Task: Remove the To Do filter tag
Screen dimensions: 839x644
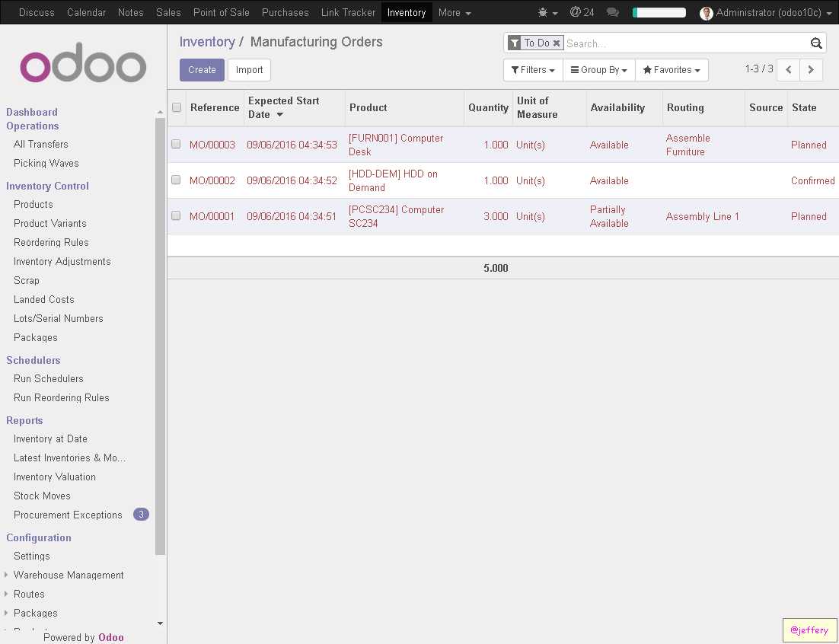Action: point(557,43)
